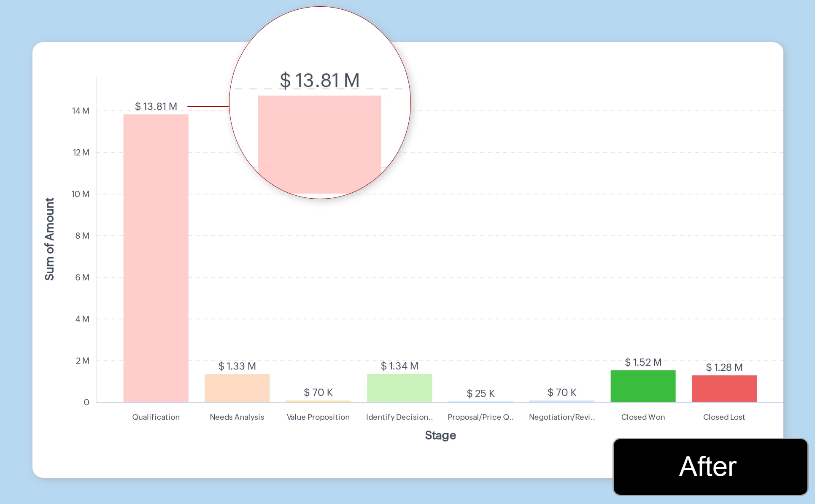Viewport: 815px width, 504px height.
Task: Click the Qualification pink bar
Action: 156,258
